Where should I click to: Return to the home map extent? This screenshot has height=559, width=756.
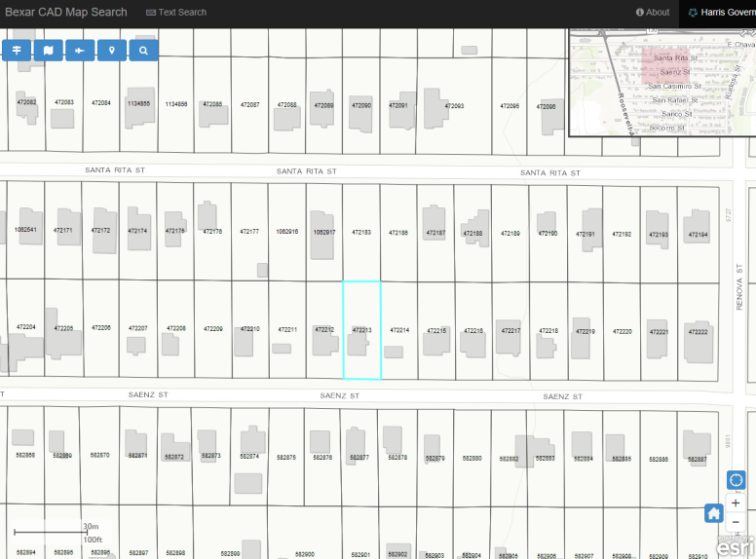tap(714, 513)
